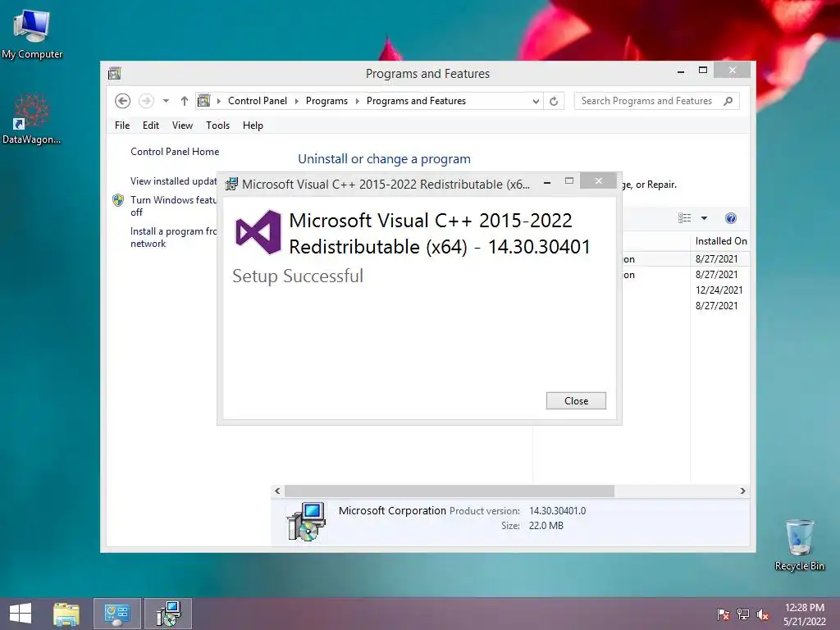Click the setup dialog title bar icon
Image resolution: width=840 pixels, height=630 pixels.
pyautogui.click(x=231, y=185)
